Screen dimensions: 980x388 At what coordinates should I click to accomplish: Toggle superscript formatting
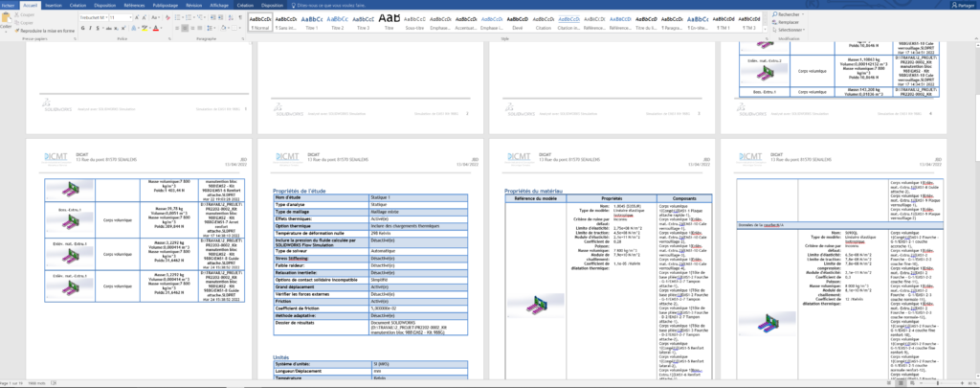pyautogui.click(x=123, y=28)
